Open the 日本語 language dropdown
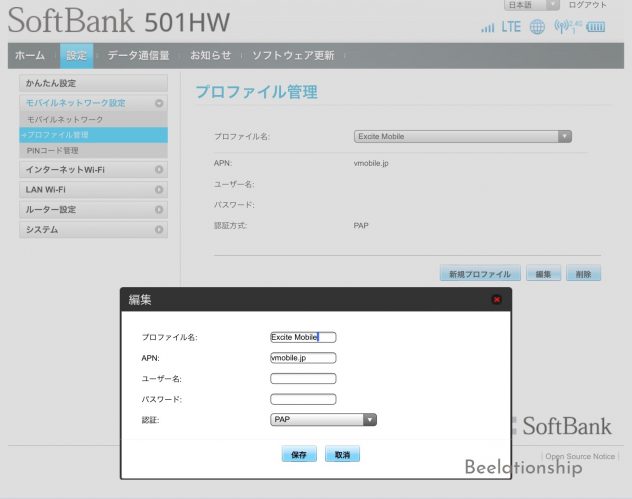632x499 pixels. click(x=531, y=5)
